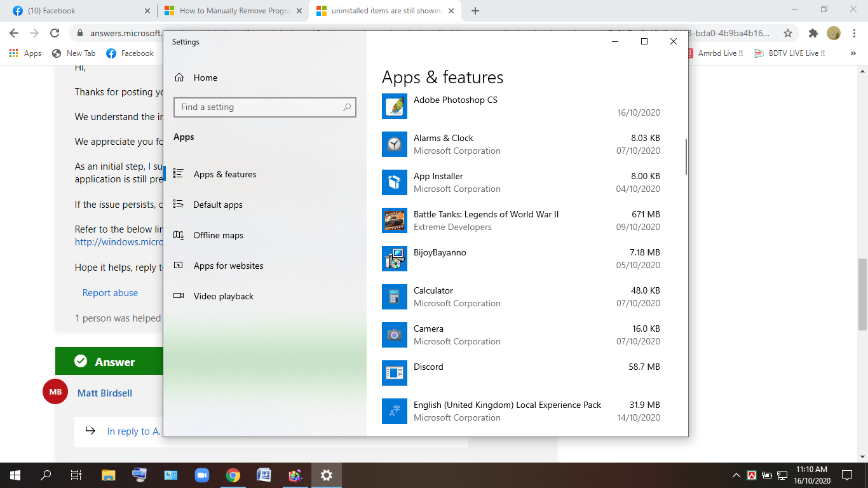Open Chrome menu three dots
Screen dimensions: 868x488
[x=854, y=33]
